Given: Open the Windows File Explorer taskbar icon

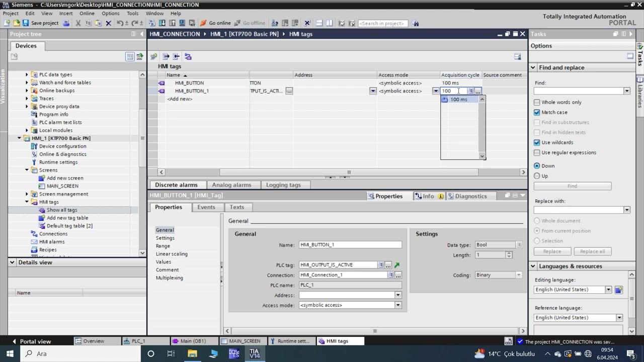Looking at the screenshot, I should coord(192,353).
